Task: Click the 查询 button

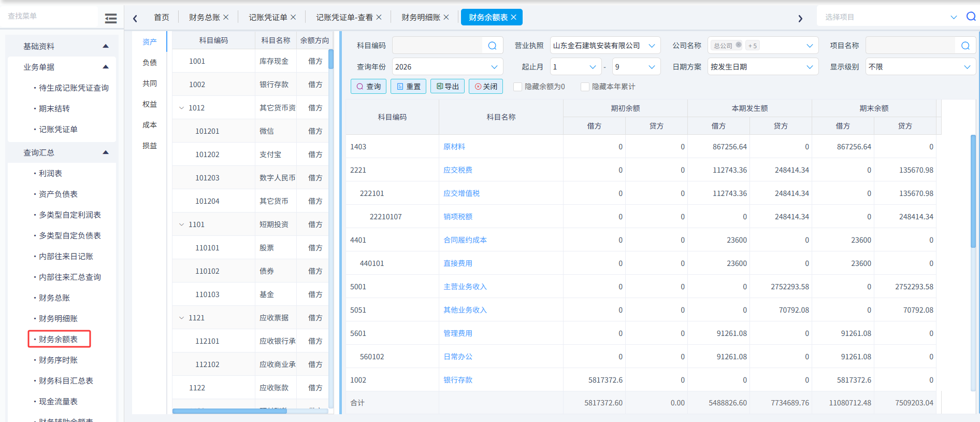Action: point(368,87)
